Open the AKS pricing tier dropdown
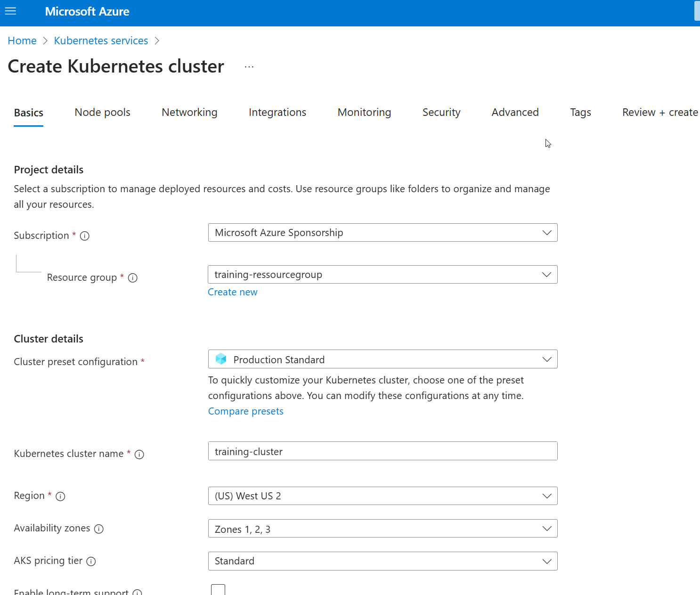700x595 pixels. point(383,561)
